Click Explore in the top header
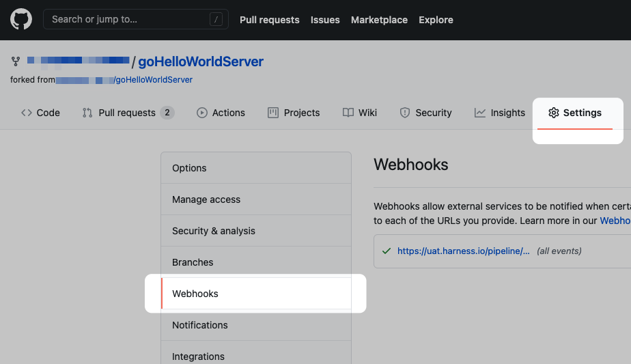 point(436,20)
